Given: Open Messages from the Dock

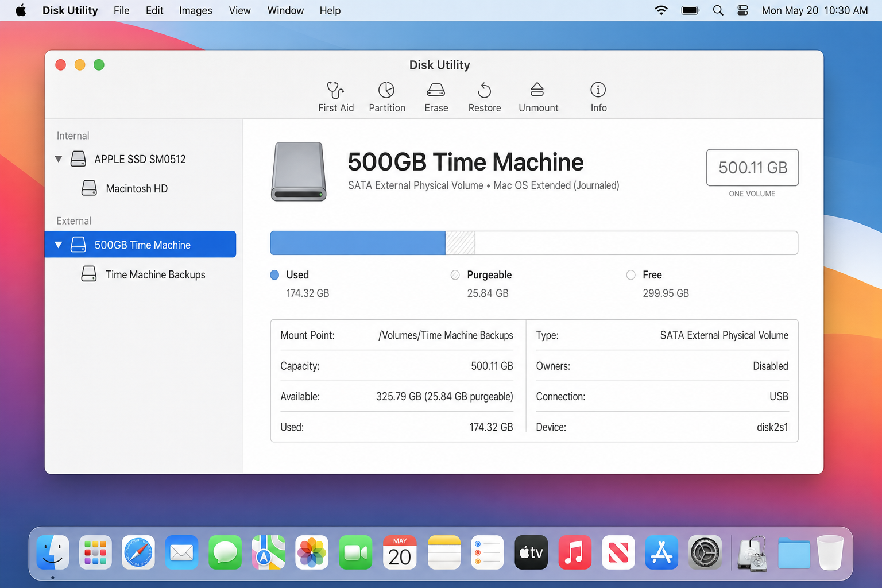Looking at the screenshot, I should coord(225,552).
